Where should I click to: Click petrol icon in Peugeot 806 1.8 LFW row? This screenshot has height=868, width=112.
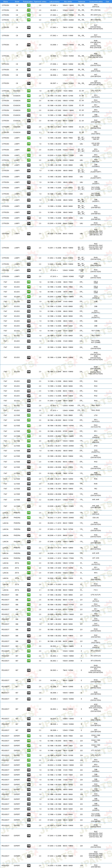pyautogui.click(x=29, y=595)
